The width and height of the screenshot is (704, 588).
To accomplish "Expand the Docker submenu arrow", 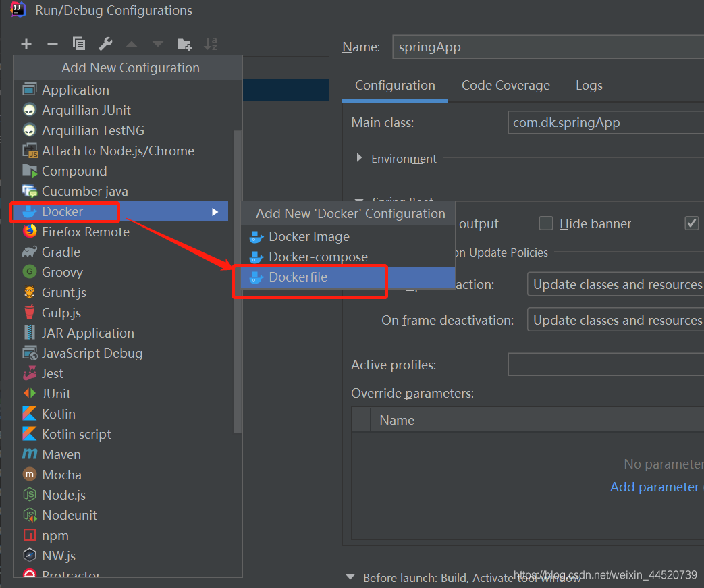I will (x=215, y=212).
